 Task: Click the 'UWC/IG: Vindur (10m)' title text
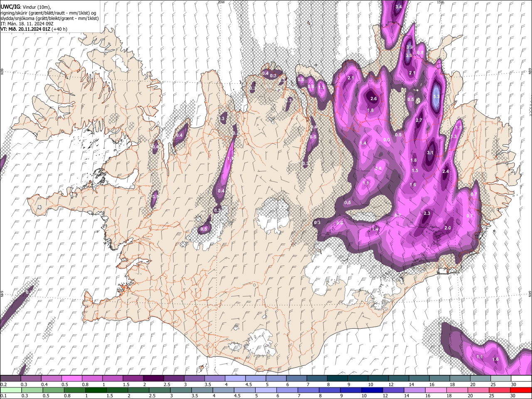click(x=26, y=7)
